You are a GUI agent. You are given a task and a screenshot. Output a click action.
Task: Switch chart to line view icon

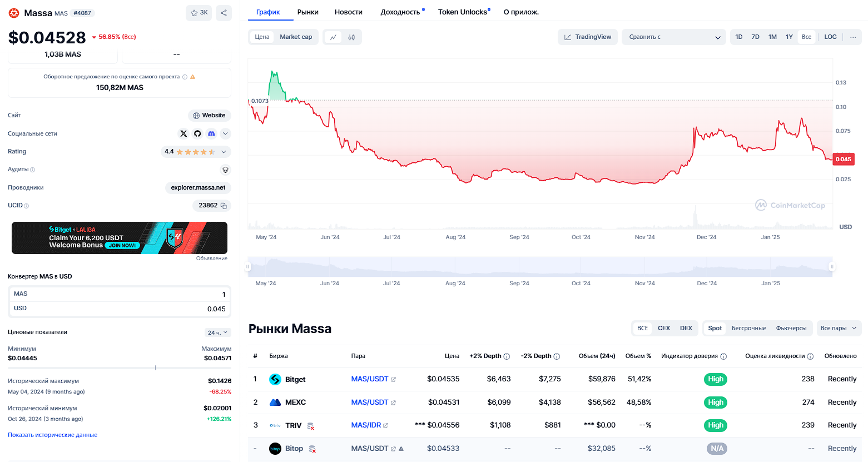333,37
